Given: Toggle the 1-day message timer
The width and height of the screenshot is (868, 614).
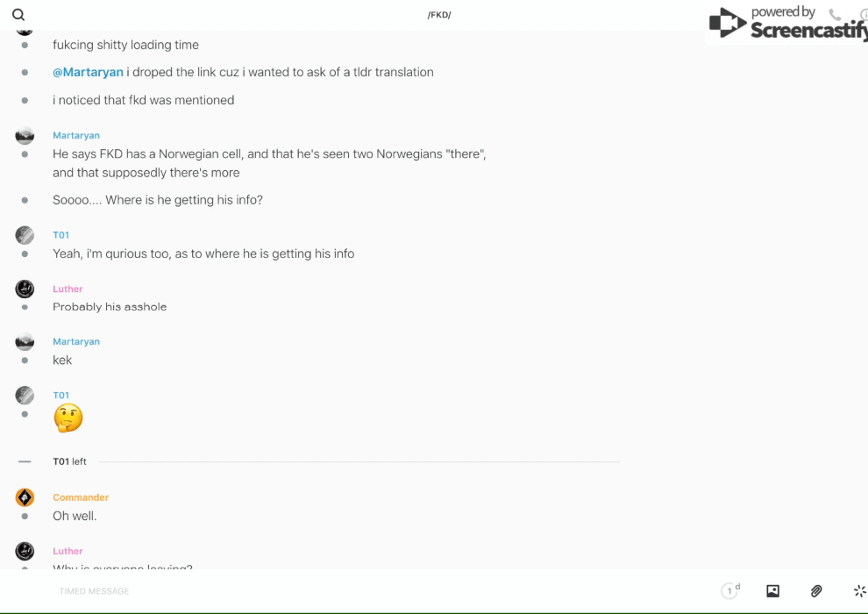Looking at the screenshot, I should pos(730,591).
